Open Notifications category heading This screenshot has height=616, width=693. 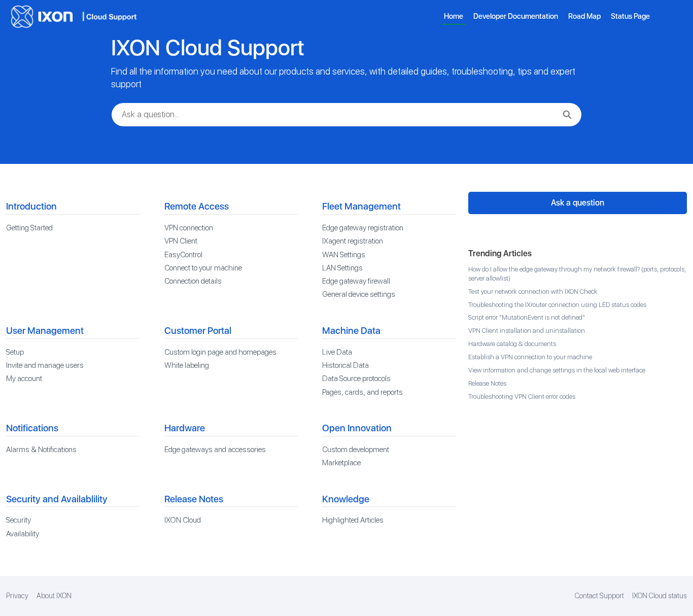[x=32, y=428]
